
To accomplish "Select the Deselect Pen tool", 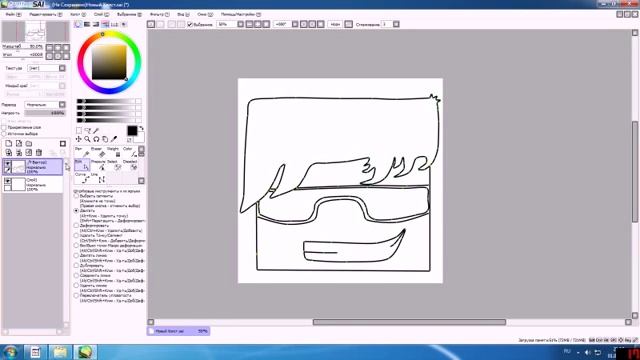I will pyautogui.click(x=130, y=165).
